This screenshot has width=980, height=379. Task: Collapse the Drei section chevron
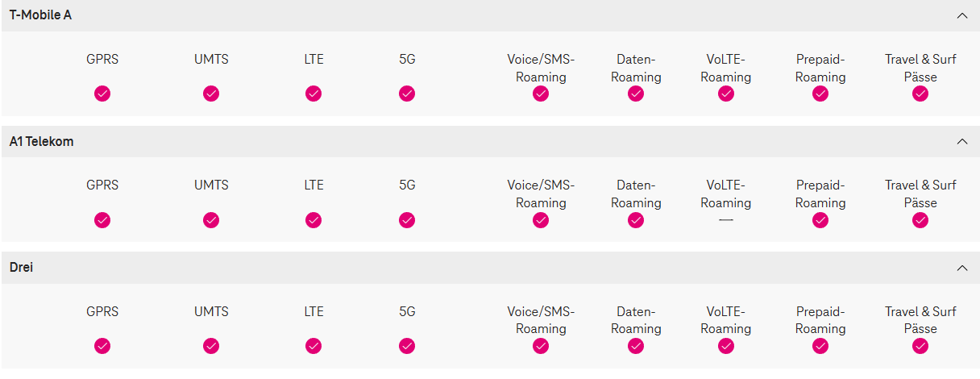pos(961,268)
